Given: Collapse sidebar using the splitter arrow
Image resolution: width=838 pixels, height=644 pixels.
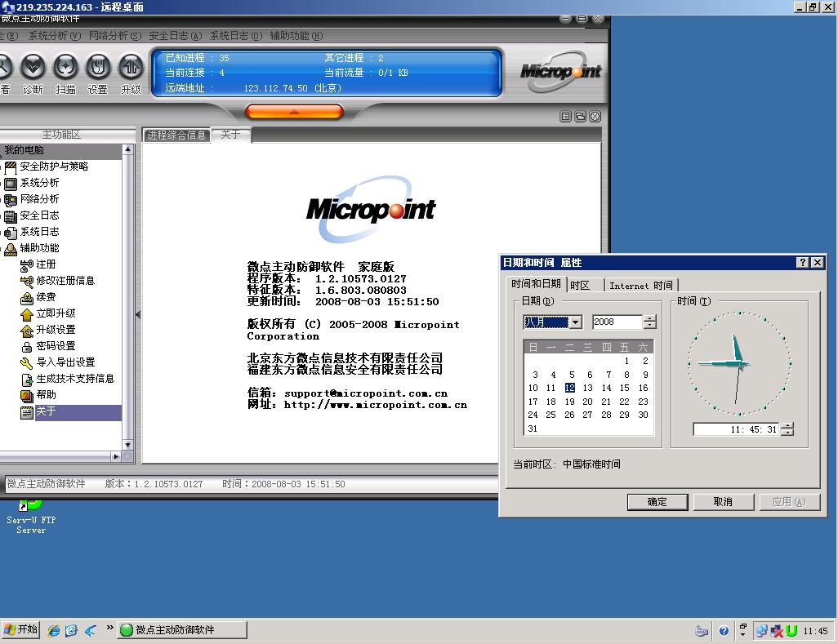Looking at the screenshot, I should (x=137, y=314).
